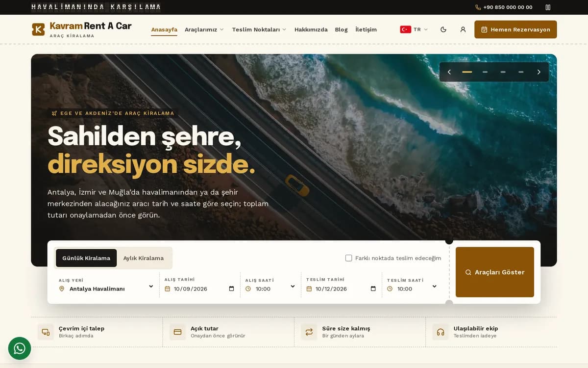Open the Blog page
Image resolution: width=588 pixels, height=368 pixels.
(x=341, y=29)
